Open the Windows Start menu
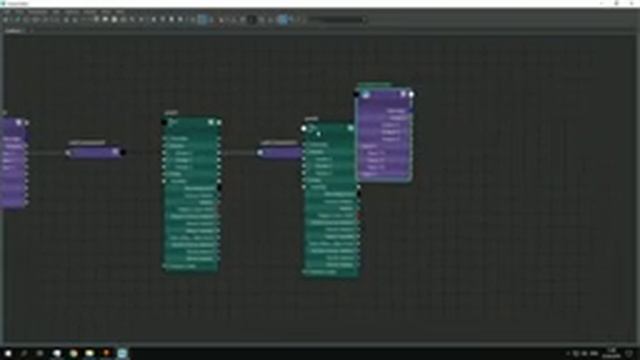The width and height of the screenshot is (640, 360). coord(8,353)
